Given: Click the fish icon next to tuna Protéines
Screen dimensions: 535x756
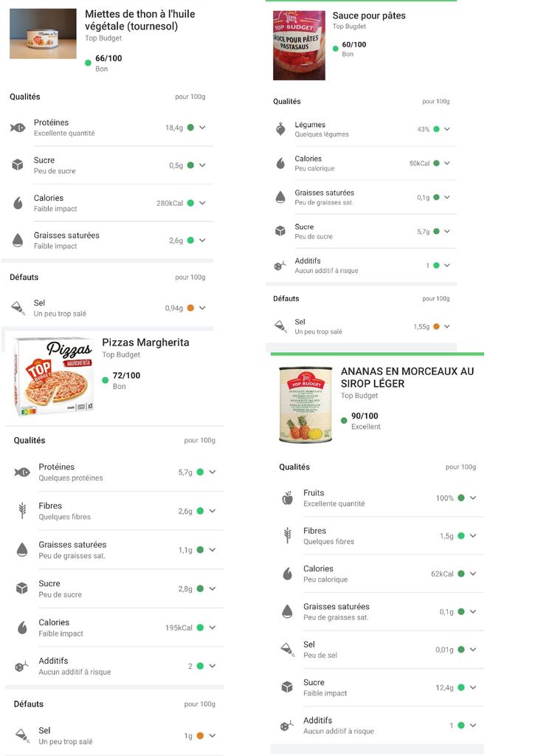Looking at the screenshot, I should [18, 128].
